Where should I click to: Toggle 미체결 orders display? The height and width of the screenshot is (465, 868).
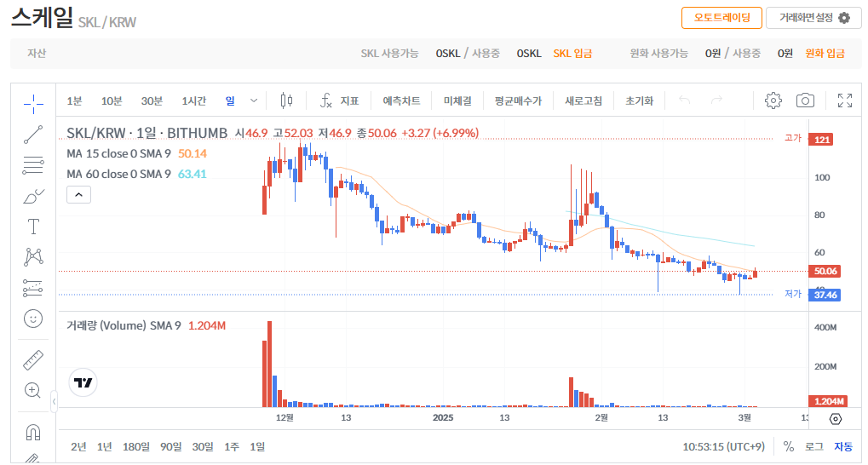457,100
